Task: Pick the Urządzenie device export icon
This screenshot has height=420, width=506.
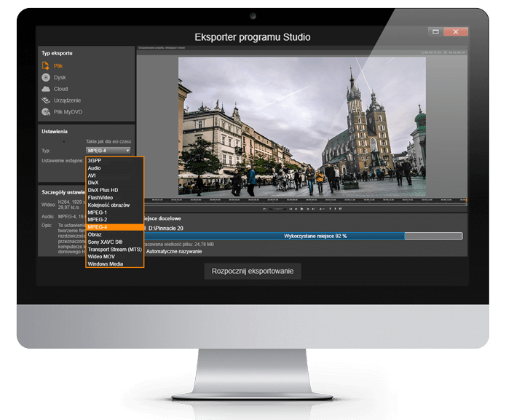Action: pos(46,100)
